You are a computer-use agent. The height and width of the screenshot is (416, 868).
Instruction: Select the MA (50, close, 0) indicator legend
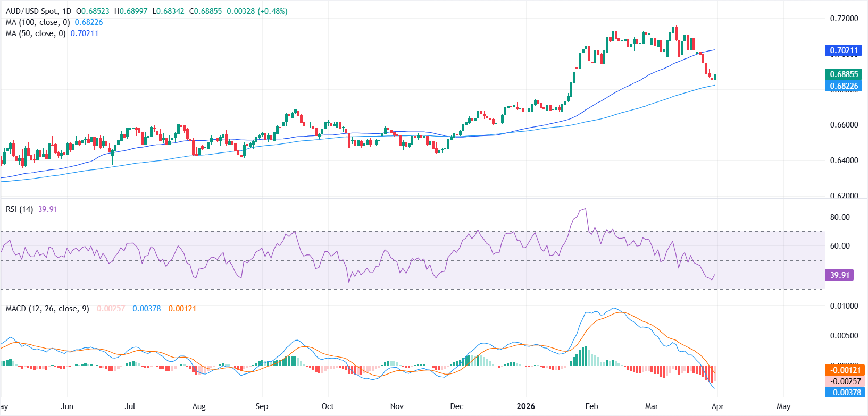(35, 33)
